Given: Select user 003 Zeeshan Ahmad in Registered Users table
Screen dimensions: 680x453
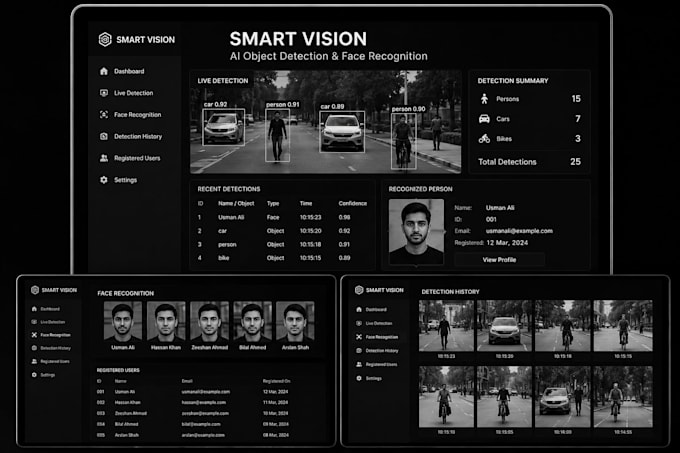Looking at the screenshot, I should (193, 414).
